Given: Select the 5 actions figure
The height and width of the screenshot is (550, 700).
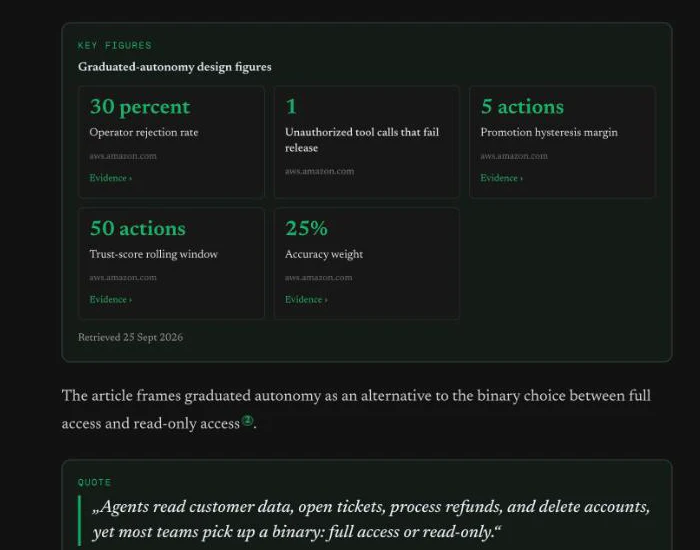Looking at the screenshot, I should (x=522, y=107).
